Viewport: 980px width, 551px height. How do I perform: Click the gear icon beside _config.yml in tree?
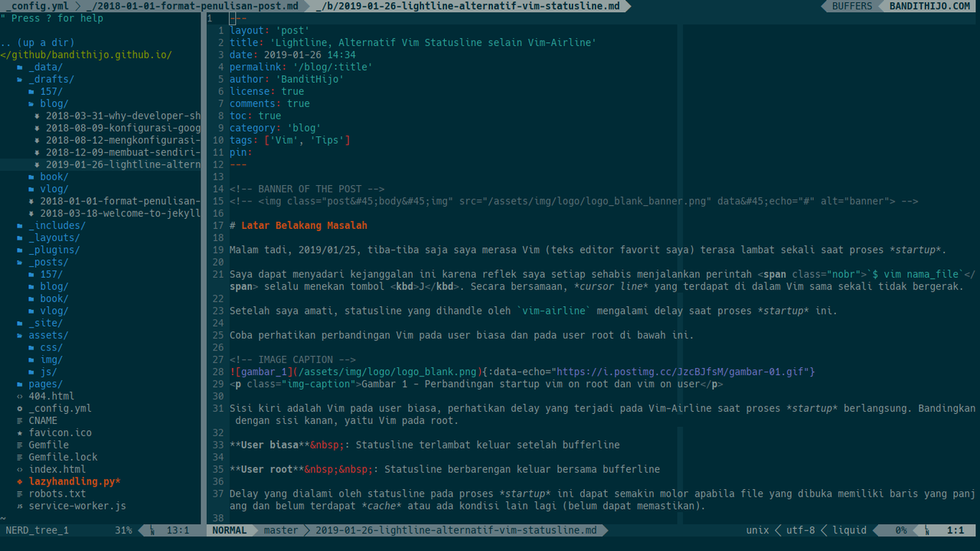[20, 409]
